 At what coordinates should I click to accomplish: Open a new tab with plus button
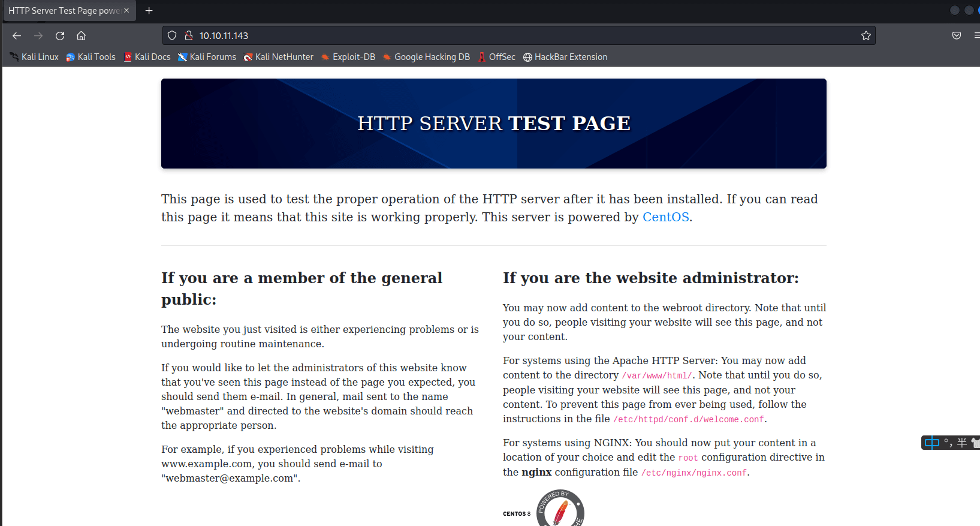click(x=149, y=11)
